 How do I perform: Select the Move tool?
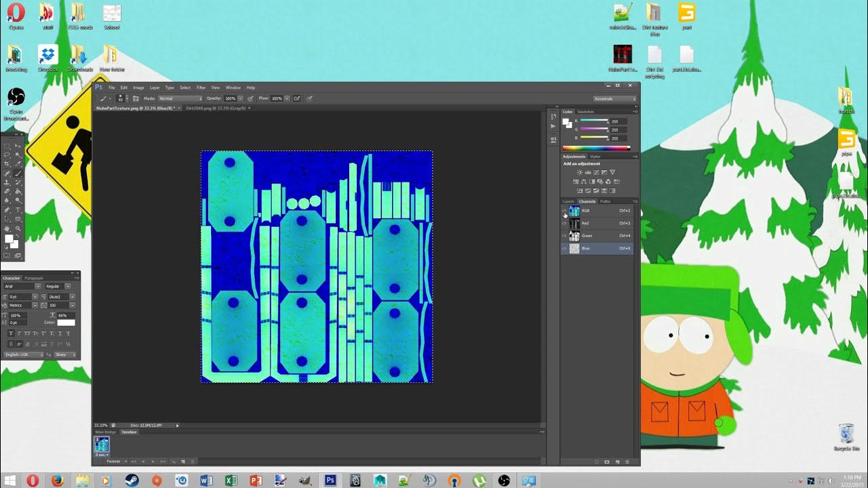[x=18, y=146]
